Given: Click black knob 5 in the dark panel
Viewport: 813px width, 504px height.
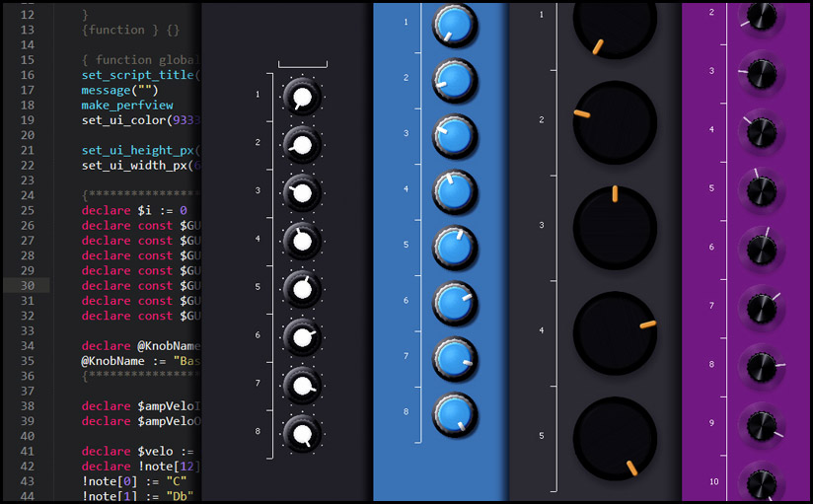Looking at the screenshot, I should point(302,289).
